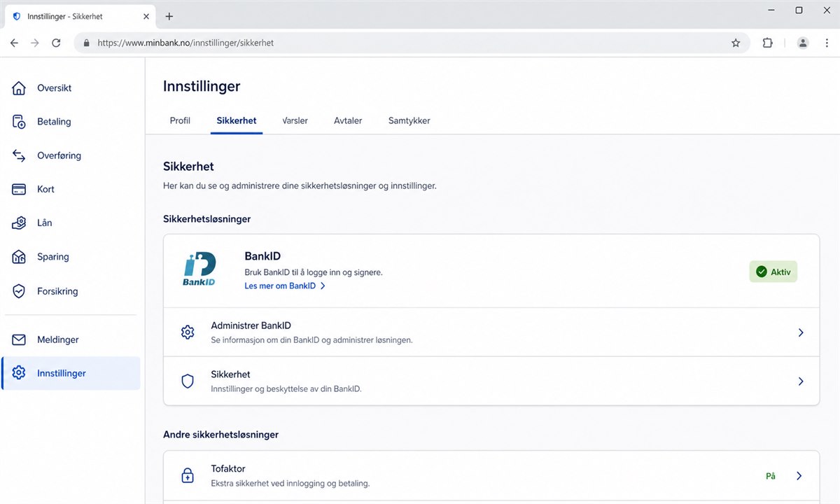Click the Kort label in sidebar

[x=45, y=189]
